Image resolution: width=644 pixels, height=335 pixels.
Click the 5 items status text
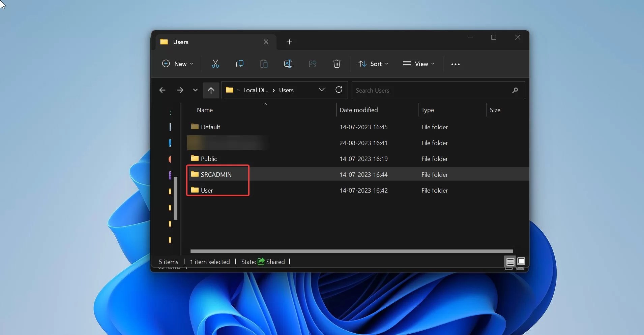pos(168,262)
